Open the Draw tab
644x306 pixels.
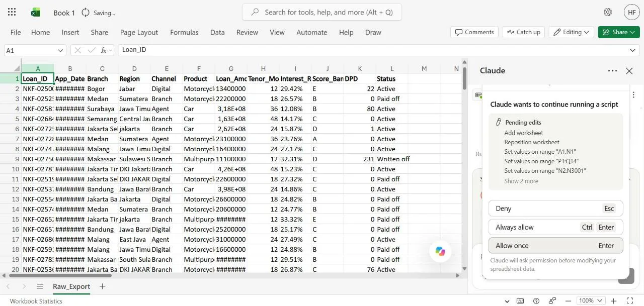(x=373, y=32)
